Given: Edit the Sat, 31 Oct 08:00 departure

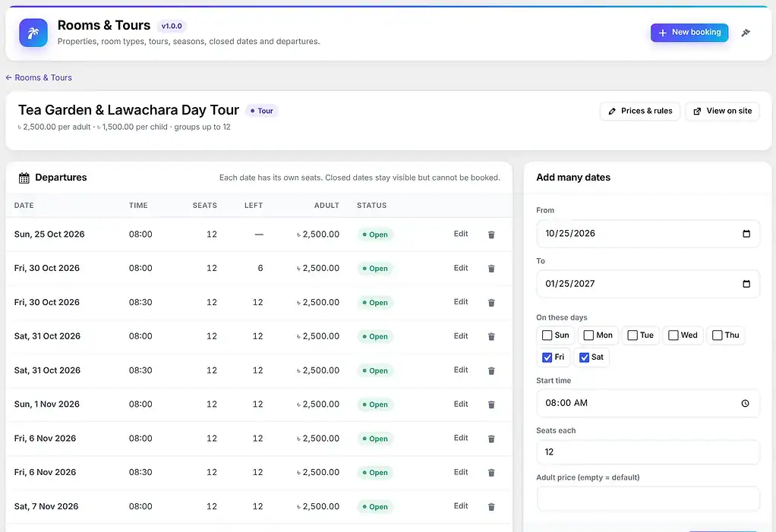Looking at the screenshot, I should pos(461,335).
